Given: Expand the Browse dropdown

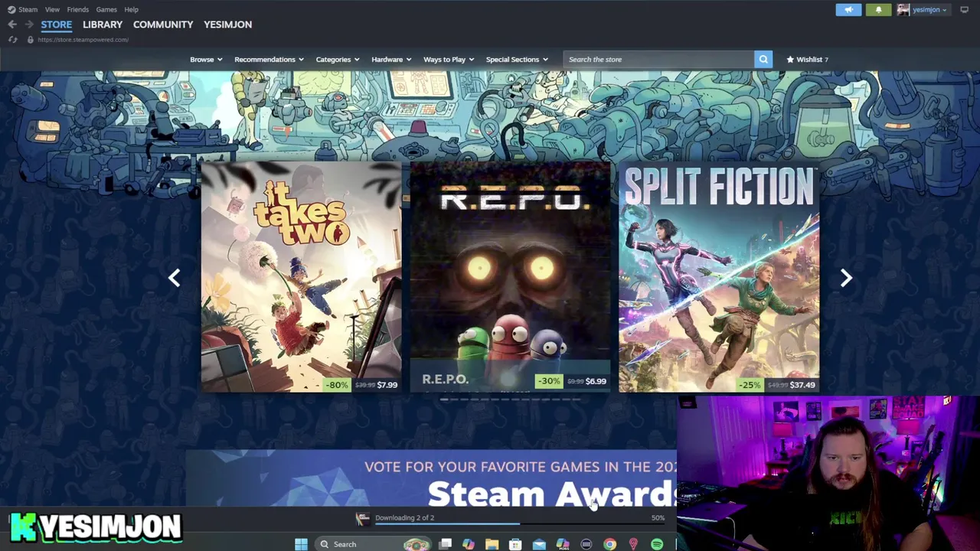Looking at the screenshot, I should tap(206, 60).
